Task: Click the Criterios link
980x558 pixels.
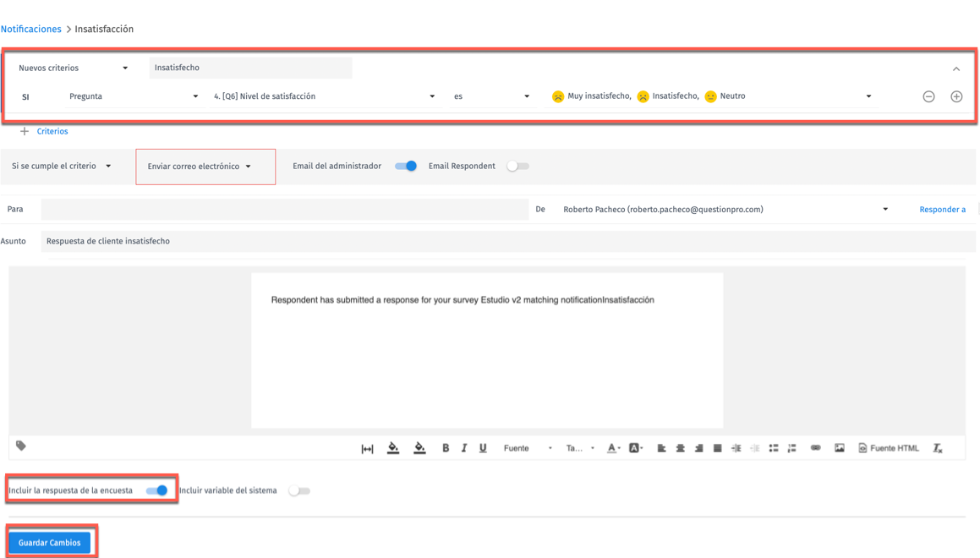Action: (x=52, y=131)
